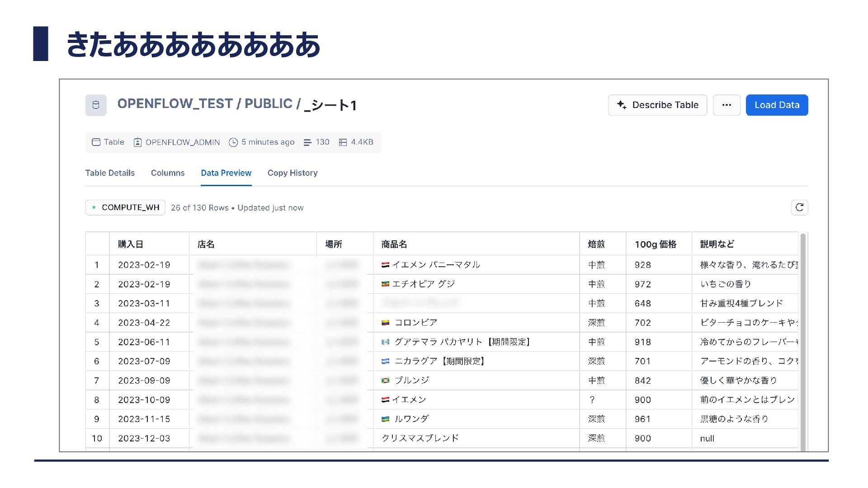Click the PUBLIC schema breadcrumb link
This screenshot has height=488, width=868.
point(269,104)
